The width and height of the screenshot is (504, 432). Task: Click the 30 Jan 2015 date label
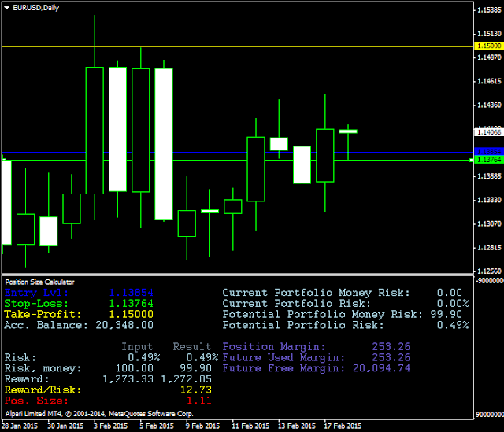[65, 426]
